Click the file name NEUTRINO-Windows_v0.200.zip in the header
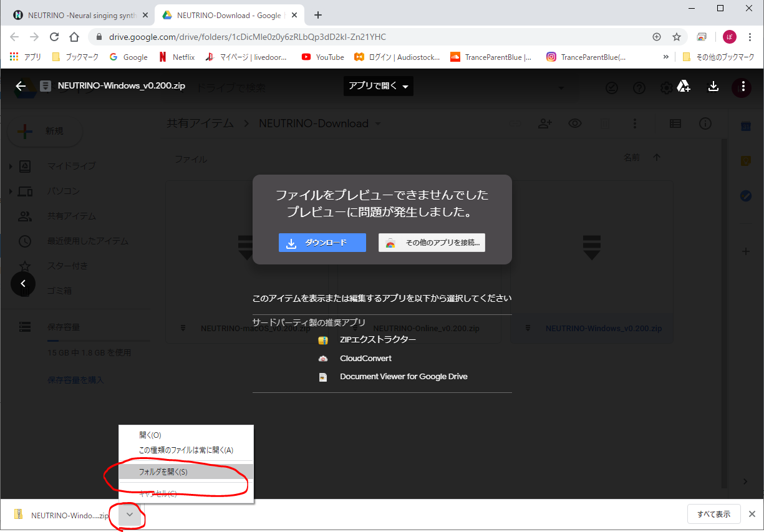764x532 pixels. pos(122,86)
